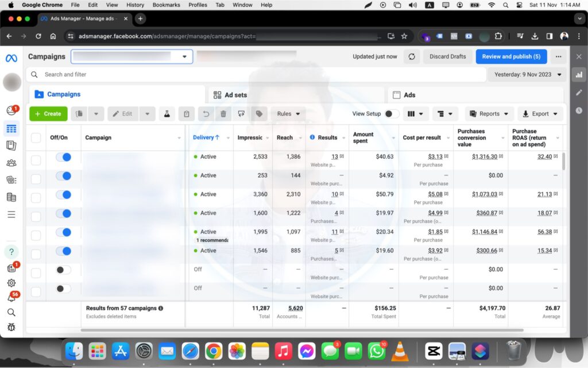
Task: Click the refresh icon beside Updated just now
Action: pyautogui.click(x=412, y=57)
